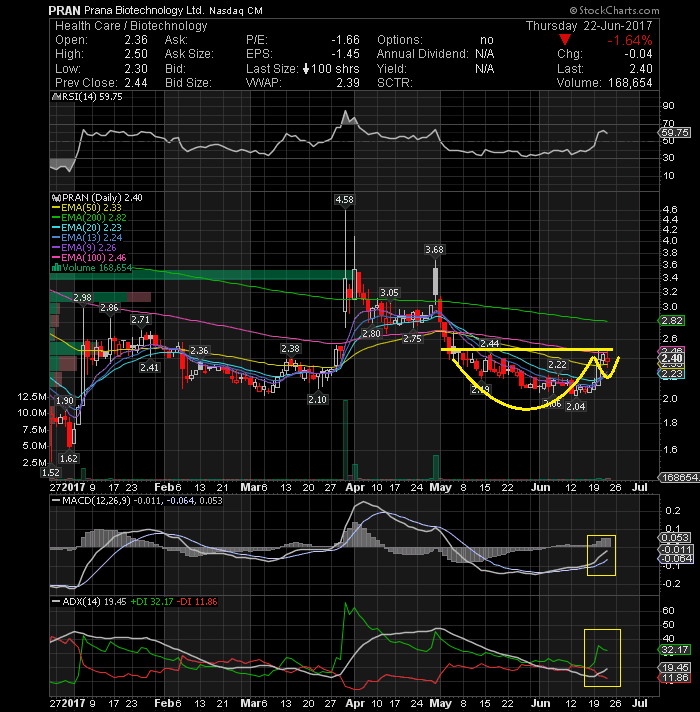The image size is (700, 712).
Task: Click the down arrow beside Last Size
Action: coord(306,69)
